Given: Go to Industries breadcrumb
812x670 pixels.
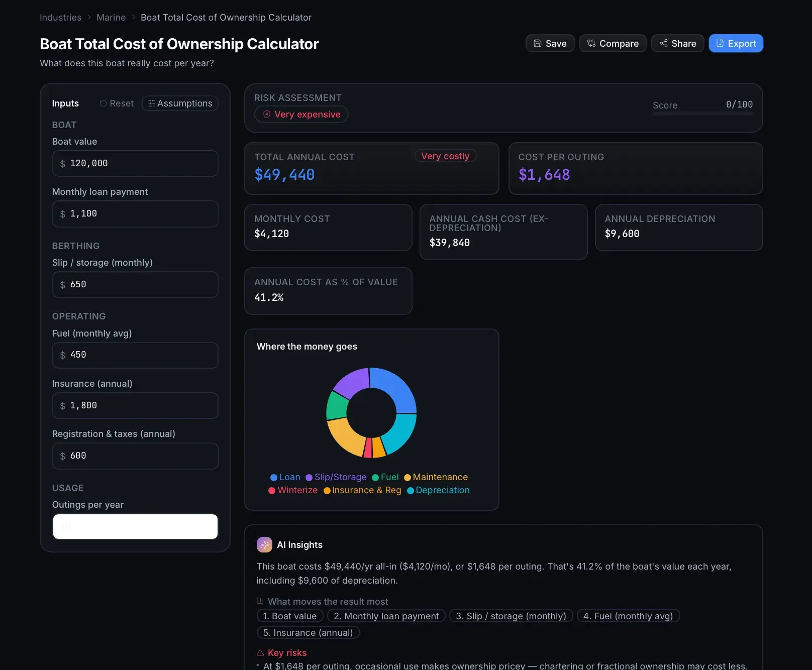Looking at the screenshot, I should (60, 18).
